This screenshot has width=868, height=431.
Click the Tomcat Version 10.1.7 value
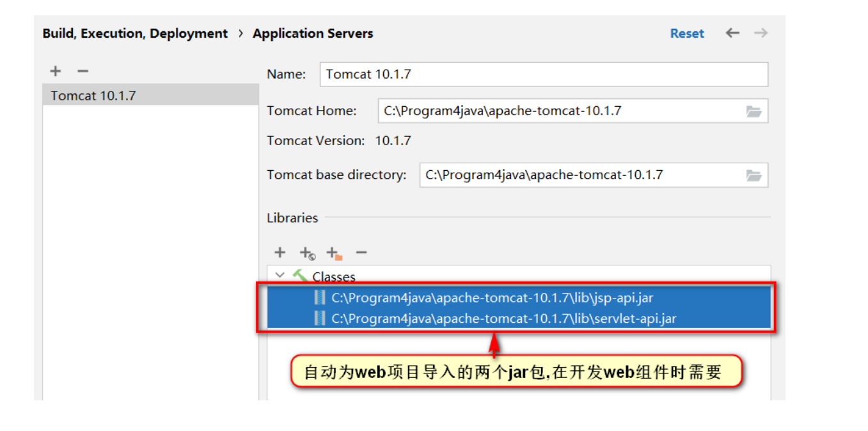coord(393,141)
